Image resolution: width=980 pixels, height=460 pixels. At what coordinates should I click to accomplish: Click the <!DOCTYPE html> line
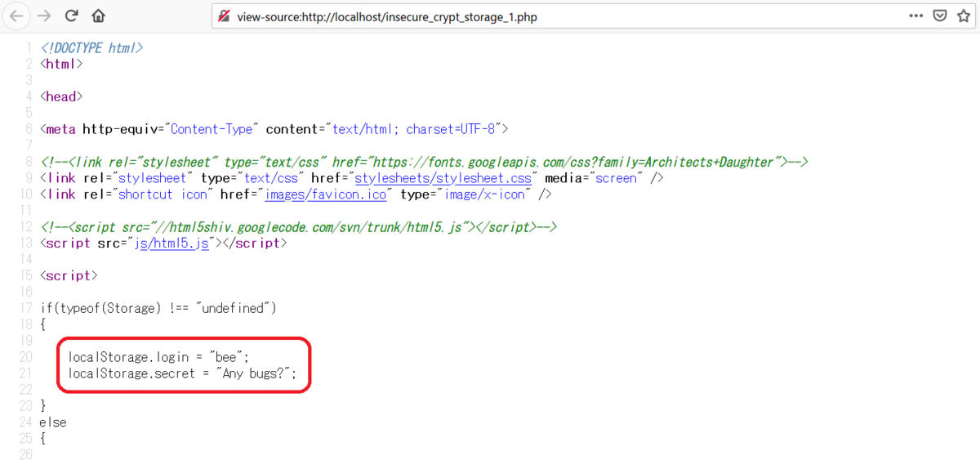point(91,47)
